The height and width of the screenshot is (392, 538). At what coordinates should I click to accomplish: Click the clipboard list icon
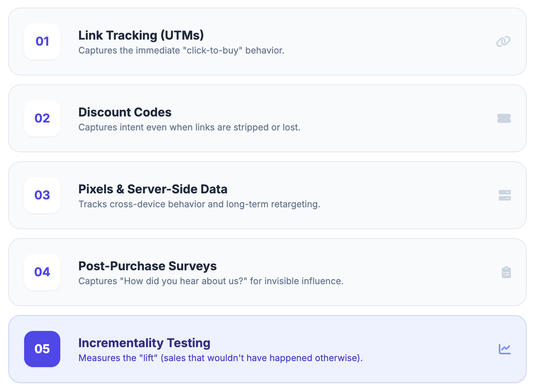click(506, 272)
